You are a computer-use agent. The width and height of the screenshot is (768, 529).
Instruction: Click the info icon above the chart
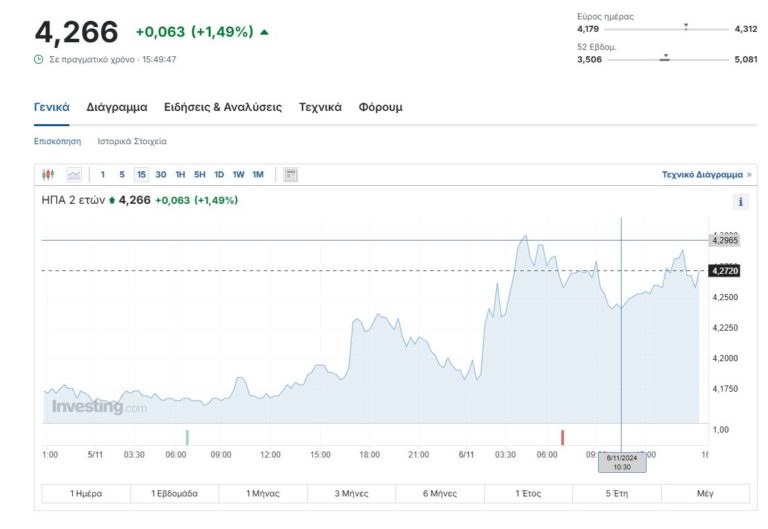[x=740, y=201]
